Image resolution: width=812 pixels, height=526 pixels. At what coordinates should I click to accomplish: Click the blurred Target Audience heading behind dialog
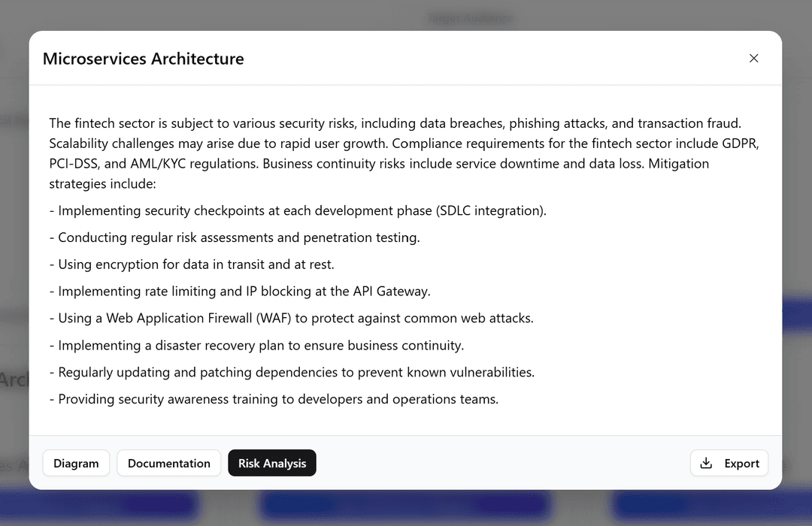(x=469, y=18)
